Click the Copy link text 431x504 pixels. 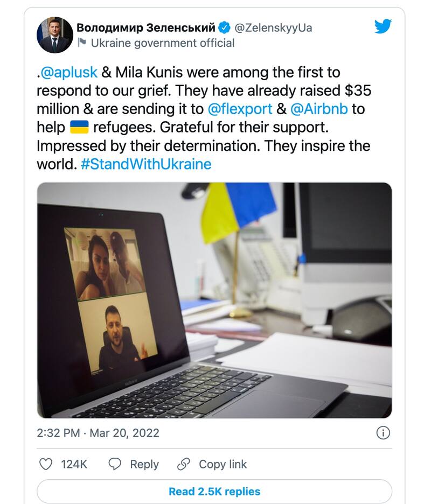pos(223,464)
